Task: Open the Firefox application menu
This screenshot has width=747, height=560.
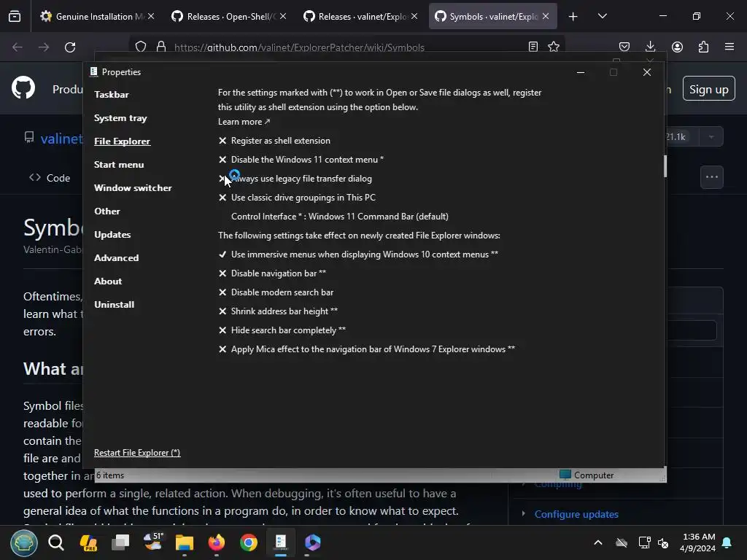Action: (729, 47)
